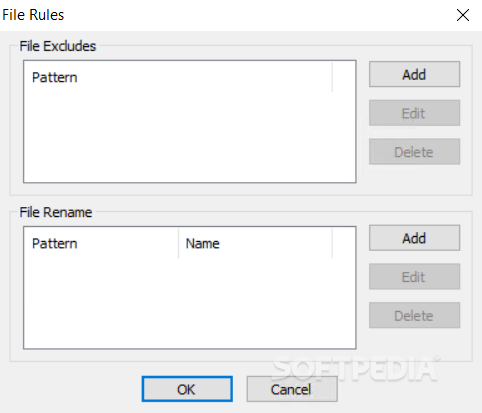
Task: Click Edit in the File Excludes group
Action: pyautogui.click(x=414, y=113)
